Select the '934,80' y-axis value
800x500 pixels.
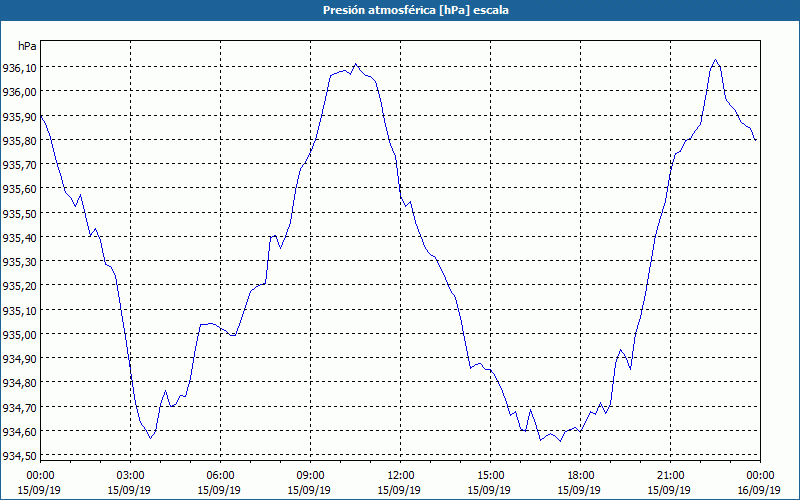tap(19, 383)
